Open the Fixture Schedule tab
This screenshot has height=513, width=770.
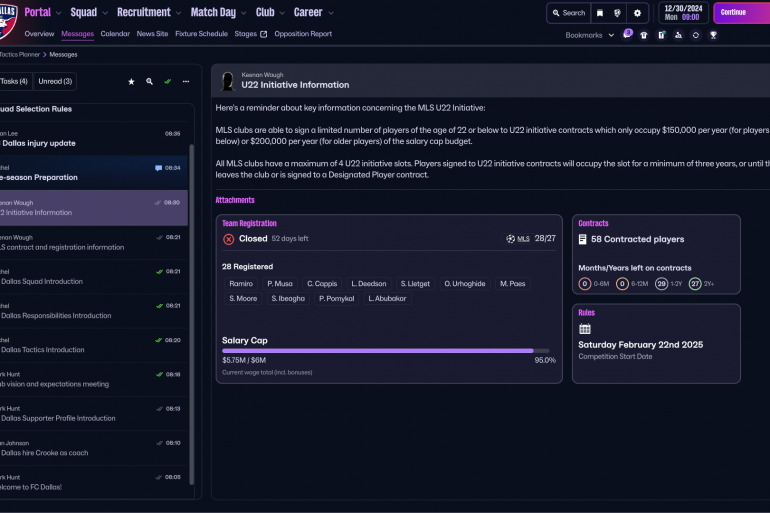pyautogui.click(x=201, y=34)
